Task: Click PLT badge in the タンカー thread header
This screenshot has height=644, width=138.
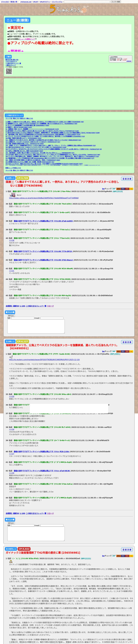Action: pos(123,351)
